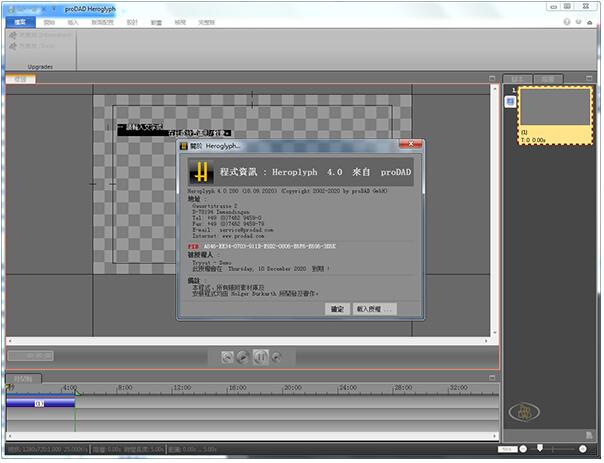Click the upper disabled upgrade item icon
This screenshot has width=604, height=463.
coord(13,35)
